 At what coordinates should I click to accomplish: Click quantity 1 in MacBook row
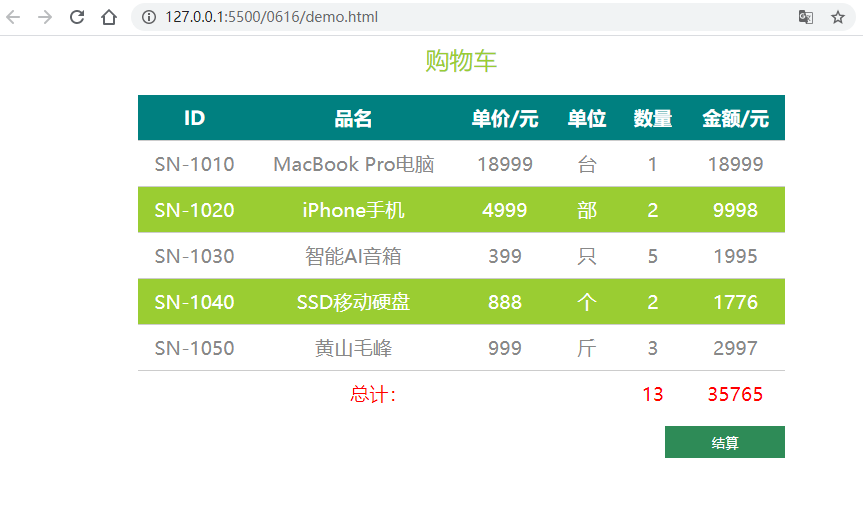coord(653,164)
